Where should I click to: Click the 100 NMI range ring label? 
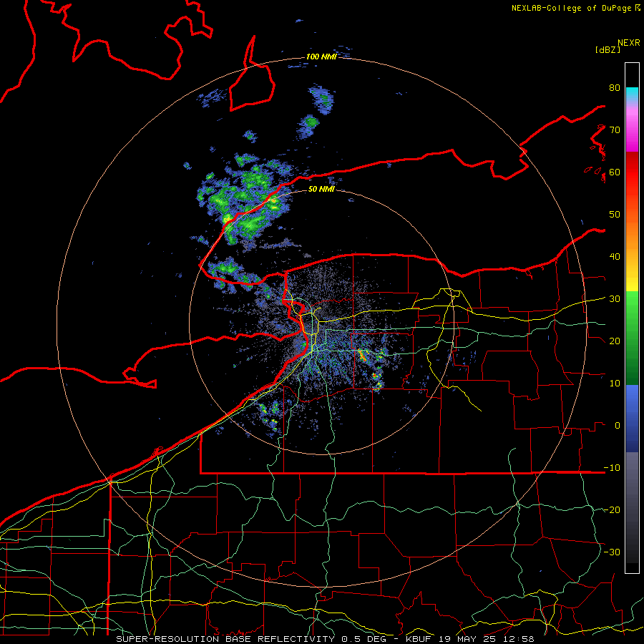[321, 57]
